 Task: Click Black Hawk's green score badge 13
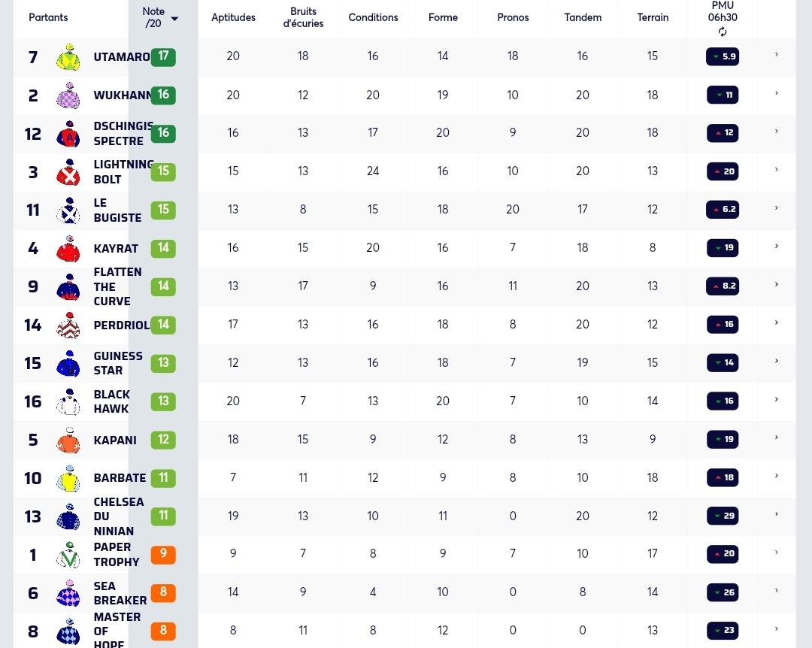tap(163, 401)
